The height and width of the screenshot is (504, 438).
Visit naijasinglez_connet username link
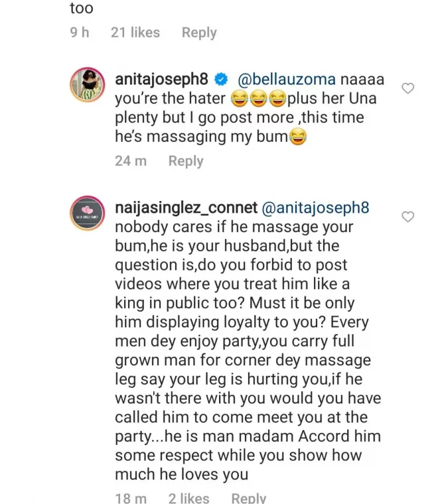click(x=186, y=208)
